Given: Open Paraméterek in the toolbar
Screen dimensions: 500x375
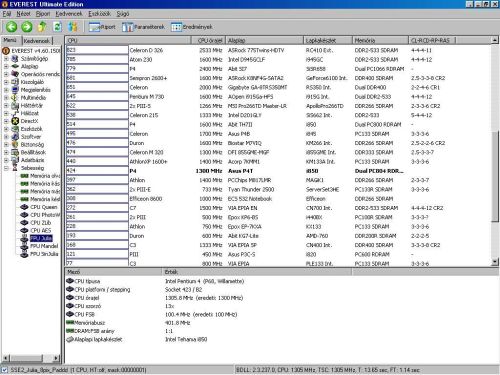Looking at the screenshot, I should 143,27.
